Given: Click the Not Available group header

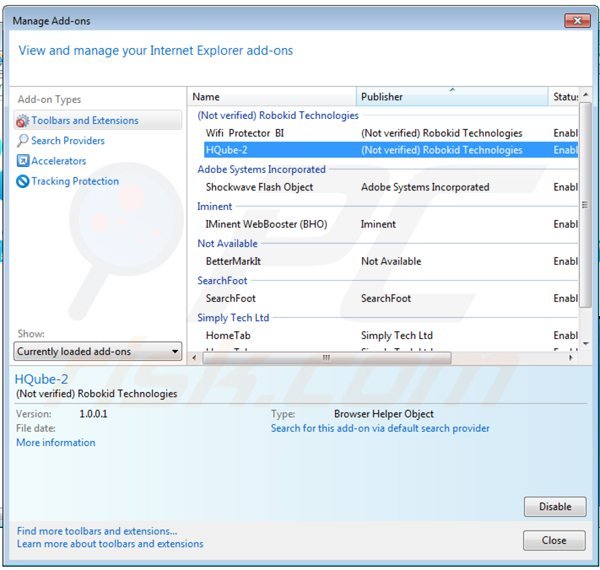Looking at the screenshot, I should point(227,244).
